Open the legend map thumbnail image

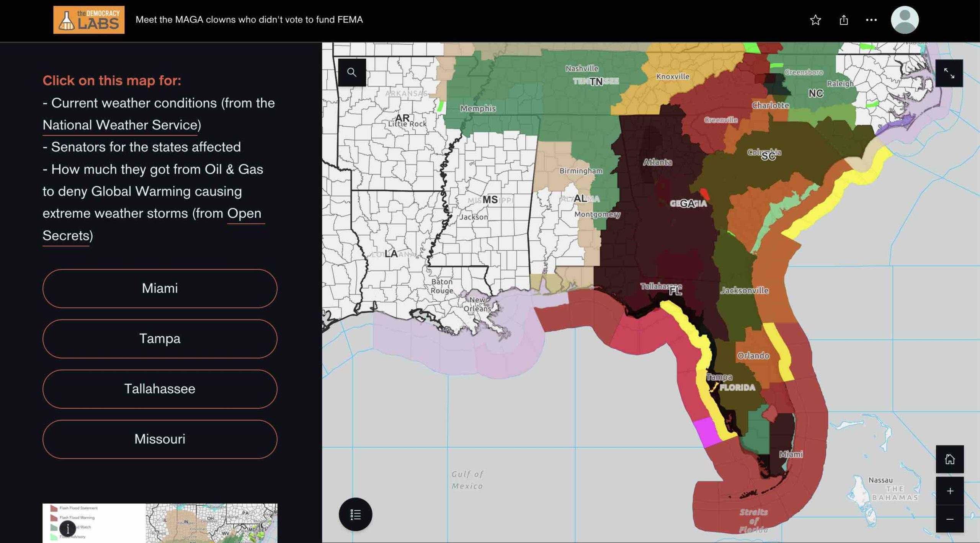160,523
